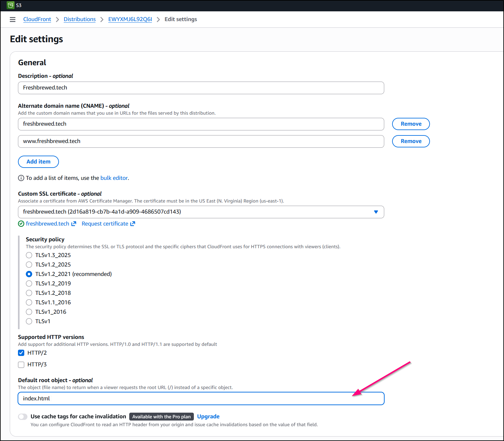
Task: Select TLSv1.2_2018 security policy
Action: point(29,293)
